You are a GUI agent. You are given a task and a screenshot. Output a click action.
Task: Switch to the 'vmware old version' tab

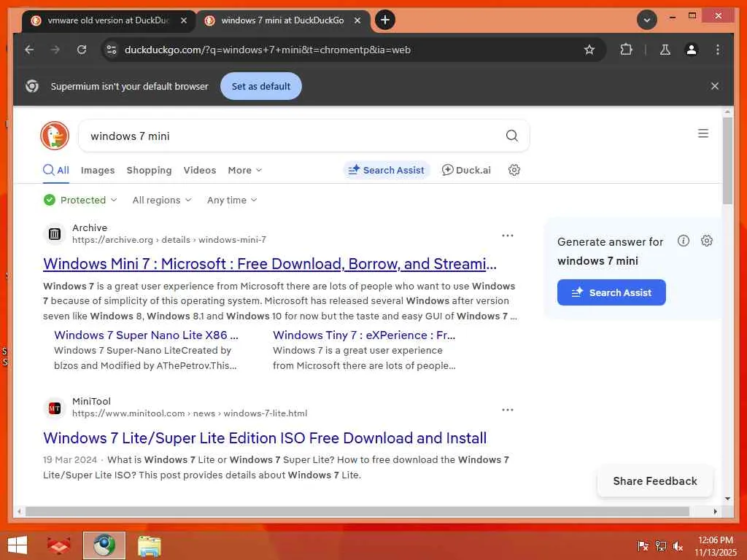click(x=109, y=20)
